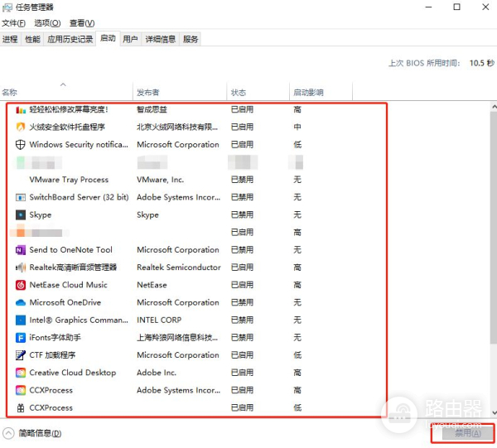
Task: Click the Skype icon in startup list
Action: (x=21, y=214)
